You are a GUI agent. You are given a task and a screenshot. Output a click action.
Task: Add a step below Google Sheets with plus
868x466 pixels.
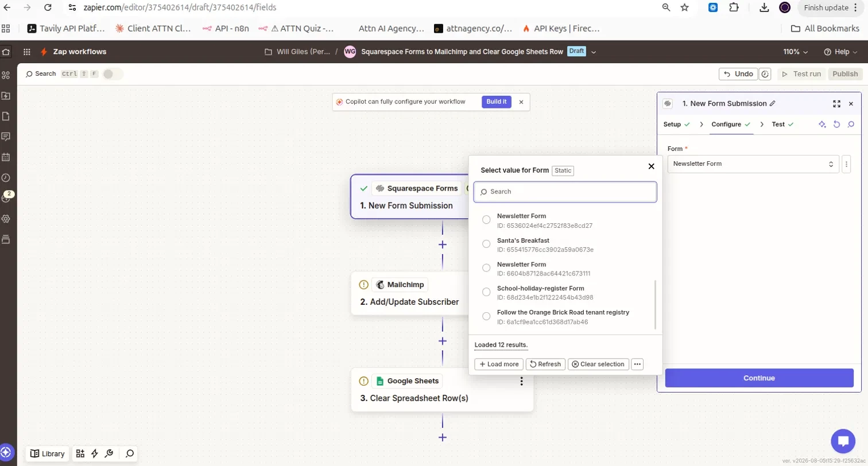(x=443, y=437)
